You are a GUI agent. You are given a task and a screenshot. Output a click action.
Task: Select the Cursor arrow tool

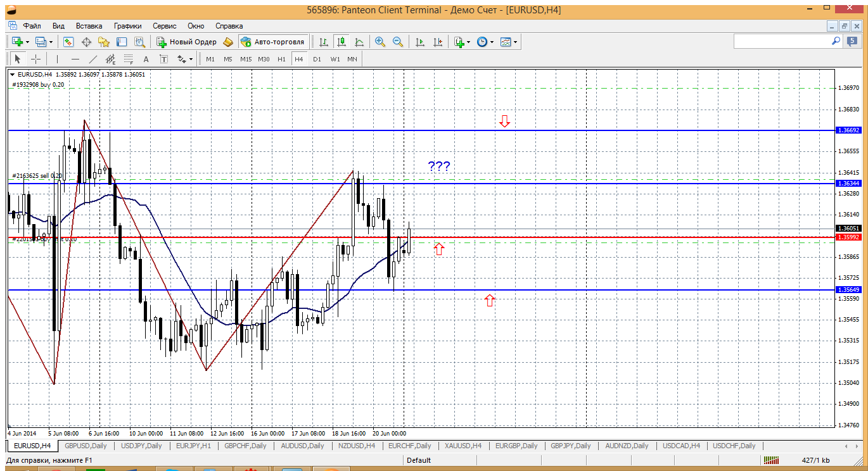[18, 59]
